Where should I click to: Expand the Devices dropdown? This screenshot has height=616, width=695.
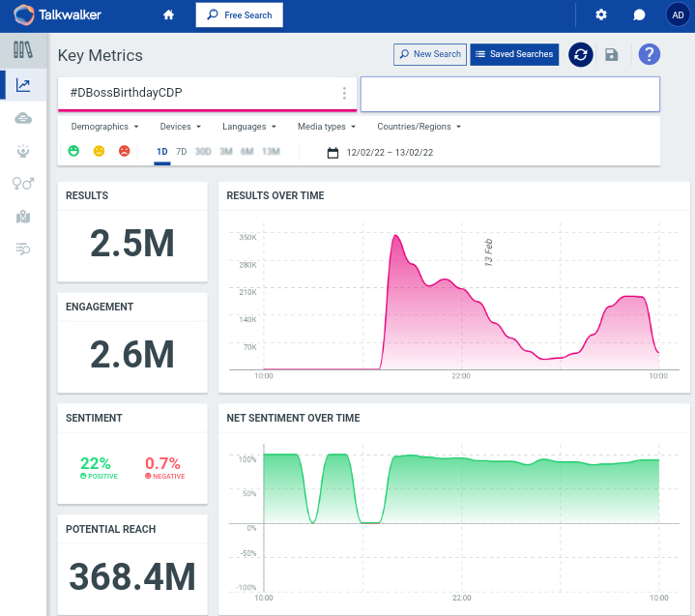tap(180, 127)
